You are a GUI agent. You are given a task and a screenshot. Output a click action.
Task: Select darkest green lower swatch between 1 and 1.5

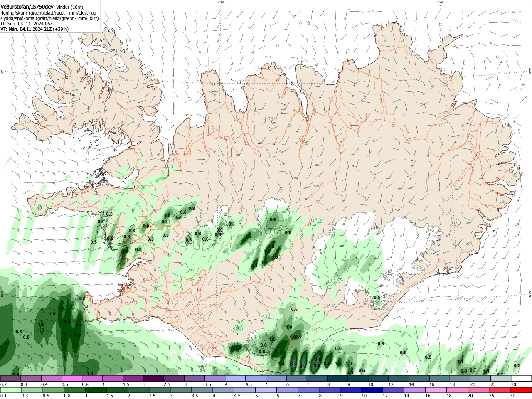click(x=95, y=390)
